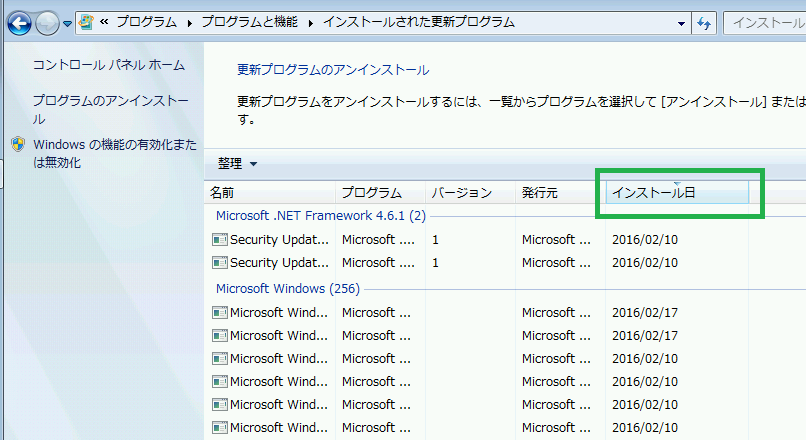Open プログラムのアンインストール link
806x440 pixels.
[111, 109]
